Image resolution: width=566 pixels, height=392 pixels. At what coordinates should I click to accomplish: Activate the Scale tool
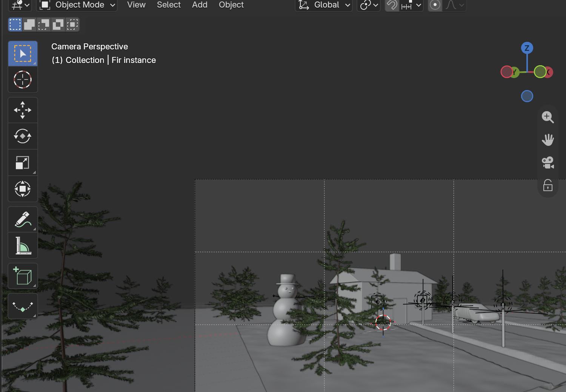click(x=23, y=162)
